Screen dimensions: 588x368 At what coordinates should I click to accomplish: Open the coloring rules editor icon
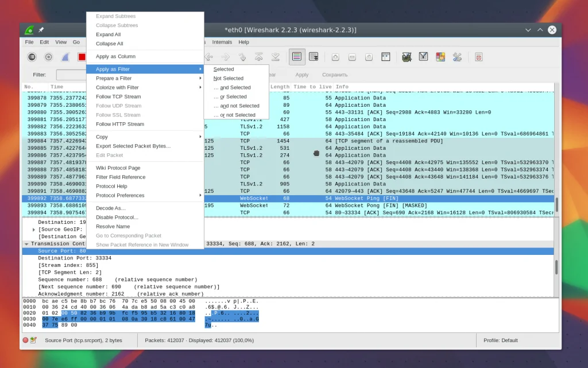click(440, 57)
